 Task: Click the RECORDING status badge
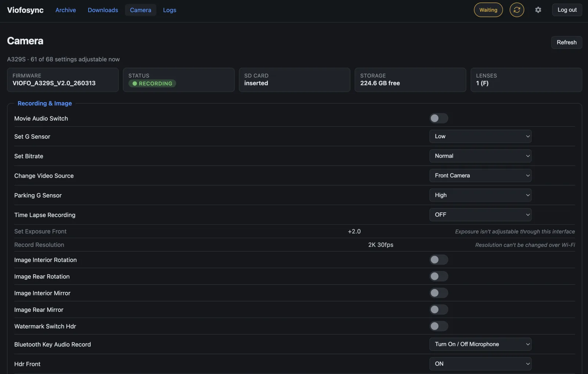tap(152, 83)
